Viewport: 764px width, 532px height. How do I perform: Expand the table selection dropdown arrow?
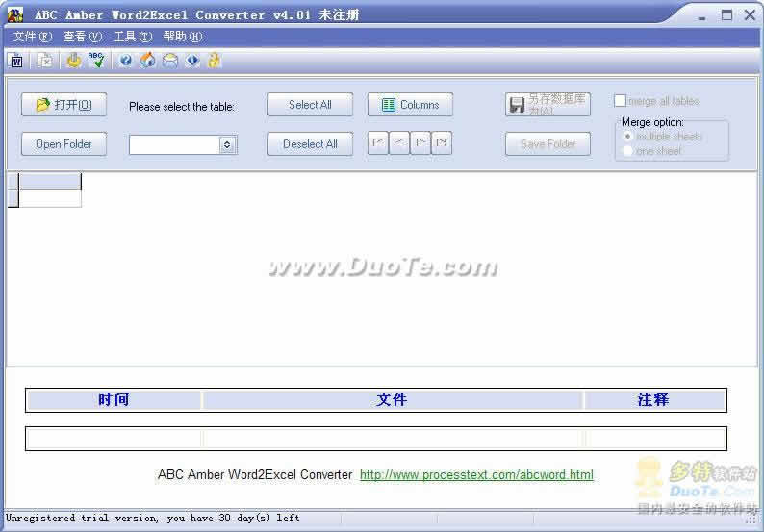tap(227, 144)
